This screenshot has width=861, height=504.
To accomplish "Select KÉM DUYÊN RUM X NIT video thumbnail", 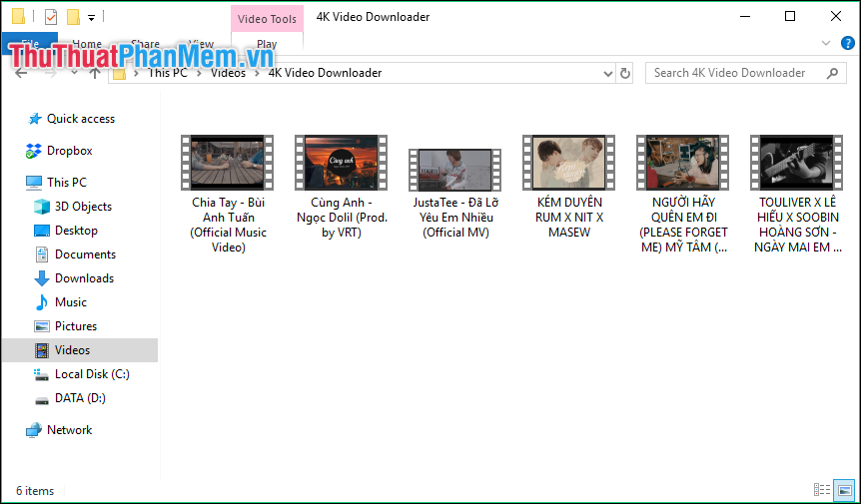I will coord(569,163).
